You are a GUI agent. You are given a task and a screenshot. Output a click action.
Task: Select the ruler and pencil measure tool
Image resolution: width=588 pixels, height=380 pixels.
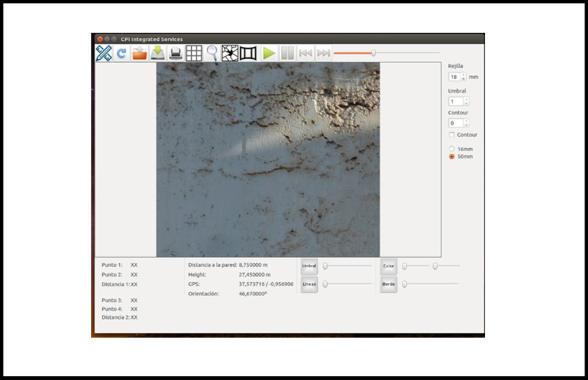coord(104,53)
